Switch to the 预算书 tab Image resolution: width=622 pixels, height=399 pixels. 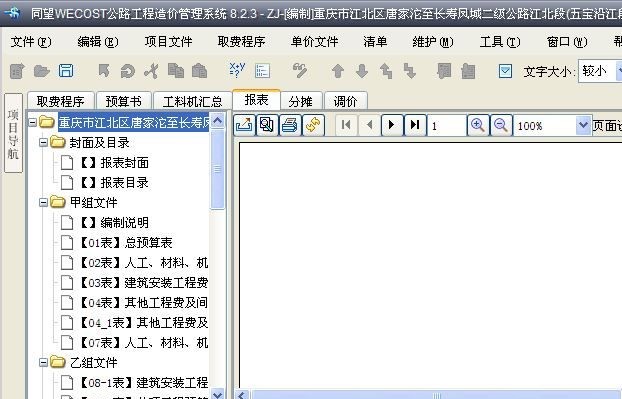(x=124, y=101)
